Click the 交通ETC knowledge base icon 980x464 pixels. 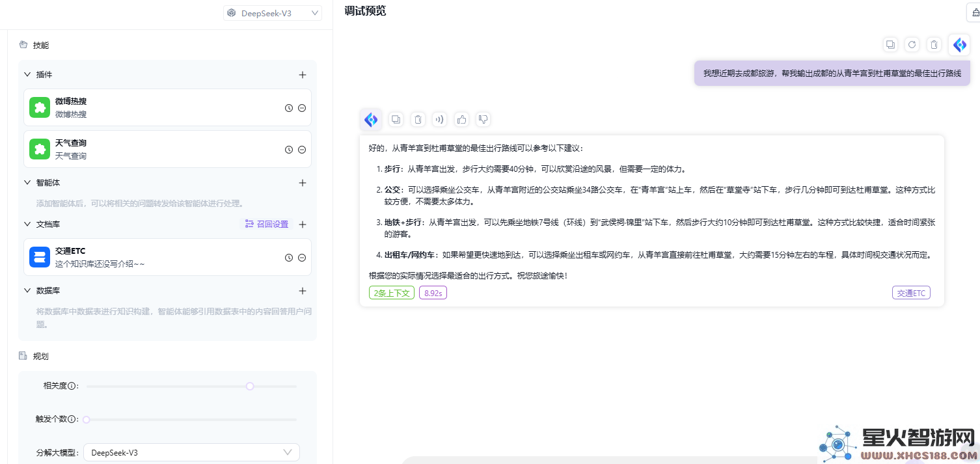[x=40, y=257]
